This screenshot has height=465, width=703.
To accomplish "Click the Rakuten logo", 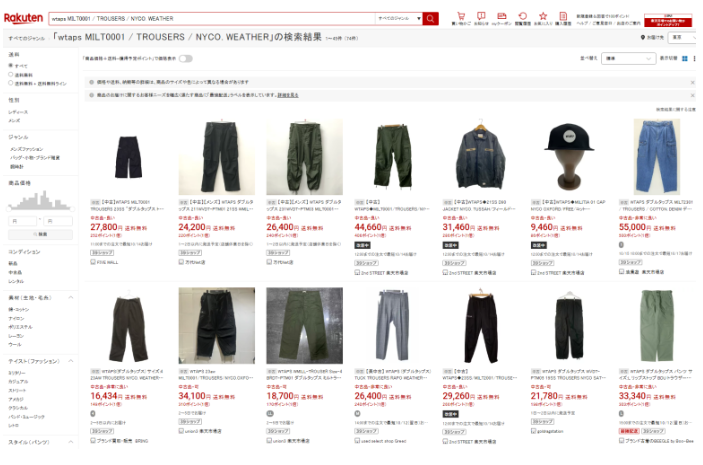I will pos(23,18).
